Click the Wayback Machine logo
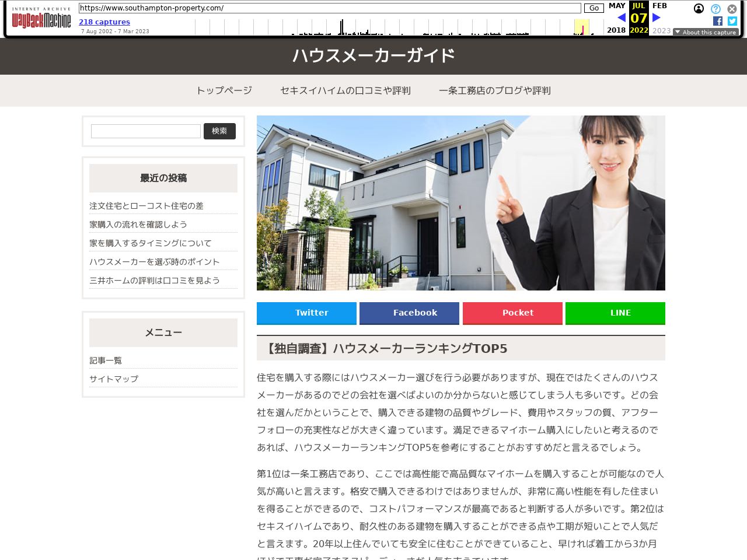 (41, 19)
